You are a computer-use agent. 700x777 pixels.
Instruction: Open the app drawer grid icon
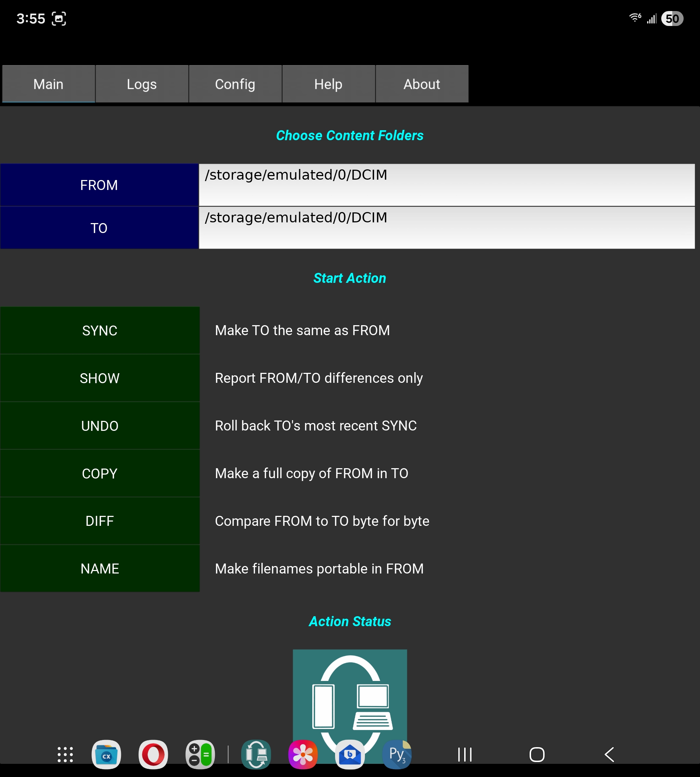click(65, 754)
